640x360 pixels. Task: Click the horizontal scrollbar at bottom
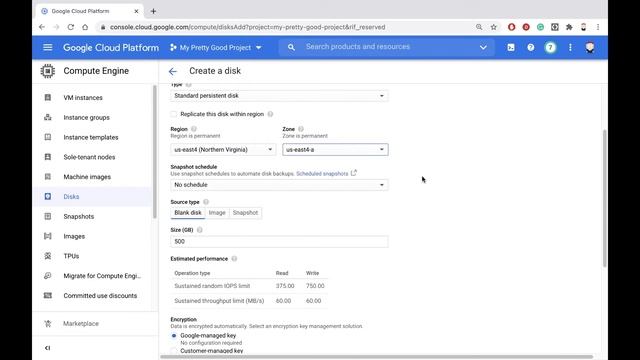[376, 357]
